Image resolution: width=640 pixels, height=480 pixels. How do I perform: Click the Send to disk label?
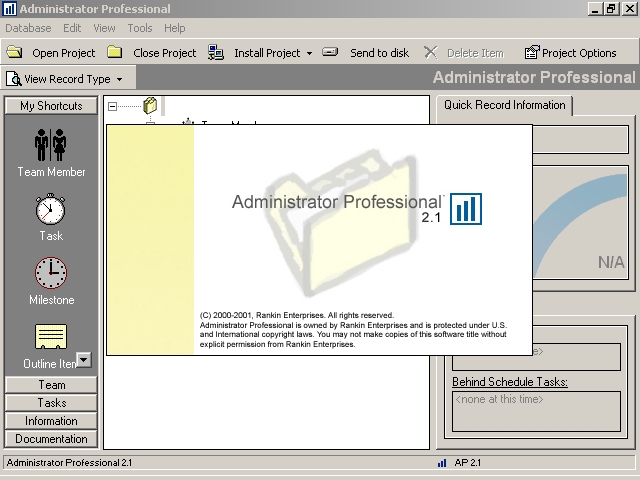(379, 53)
